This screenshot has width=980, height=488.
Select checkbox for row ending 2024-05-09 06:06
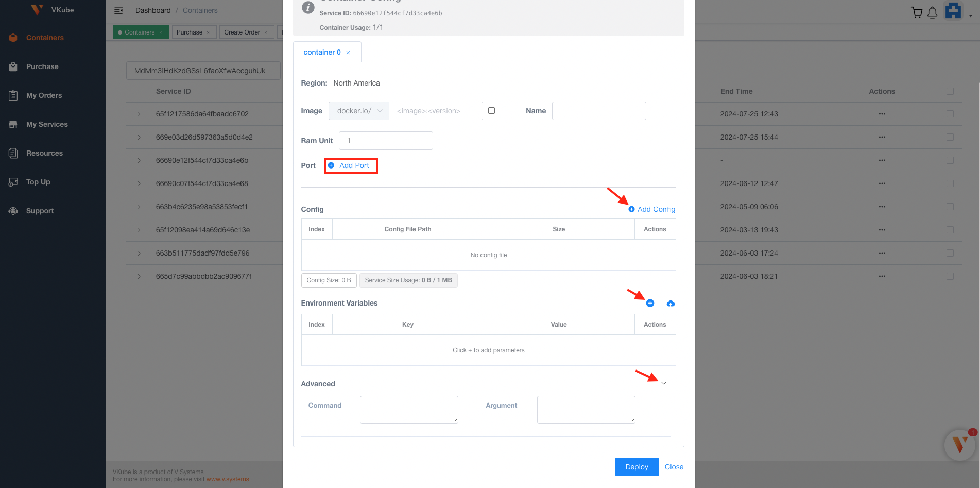pos(950,207)
